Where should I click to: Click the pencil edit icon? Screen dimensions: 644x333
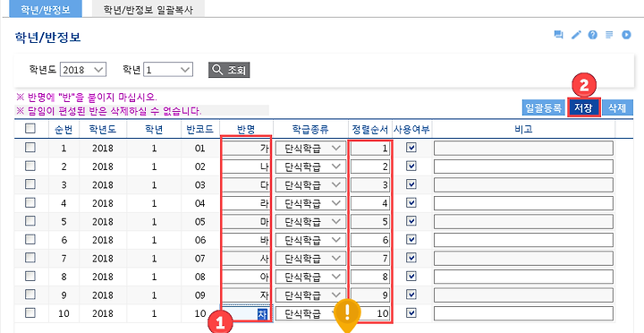pos(576,35)
